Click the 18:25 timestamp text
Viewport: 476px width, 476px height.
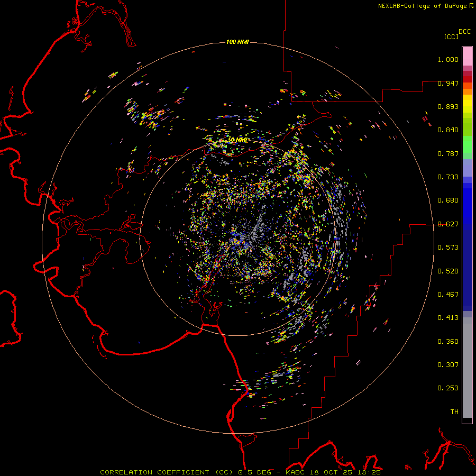pos(368,472)
